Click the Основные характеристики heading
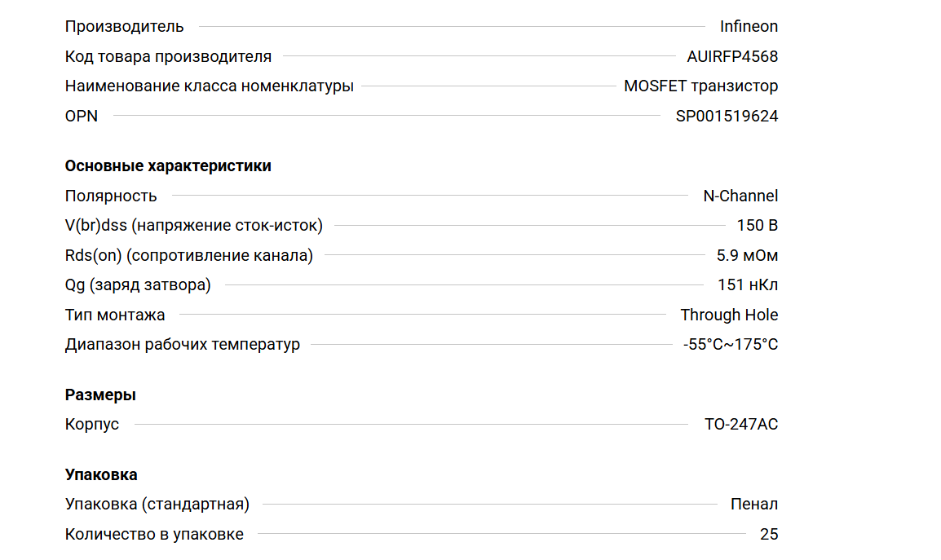Image resolution: width=941 pixels, height=560 pixels. click(x=168, y=165)
